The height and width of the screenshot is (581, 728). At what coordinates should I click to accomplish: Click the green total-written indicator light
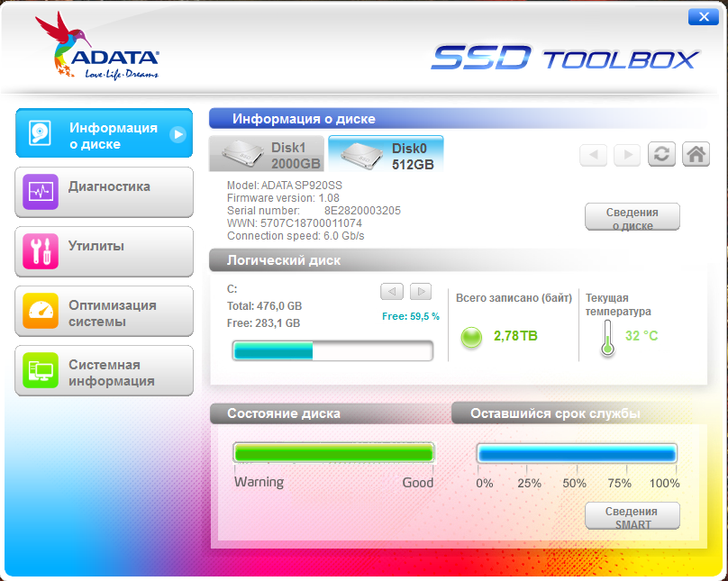(471, 337)
